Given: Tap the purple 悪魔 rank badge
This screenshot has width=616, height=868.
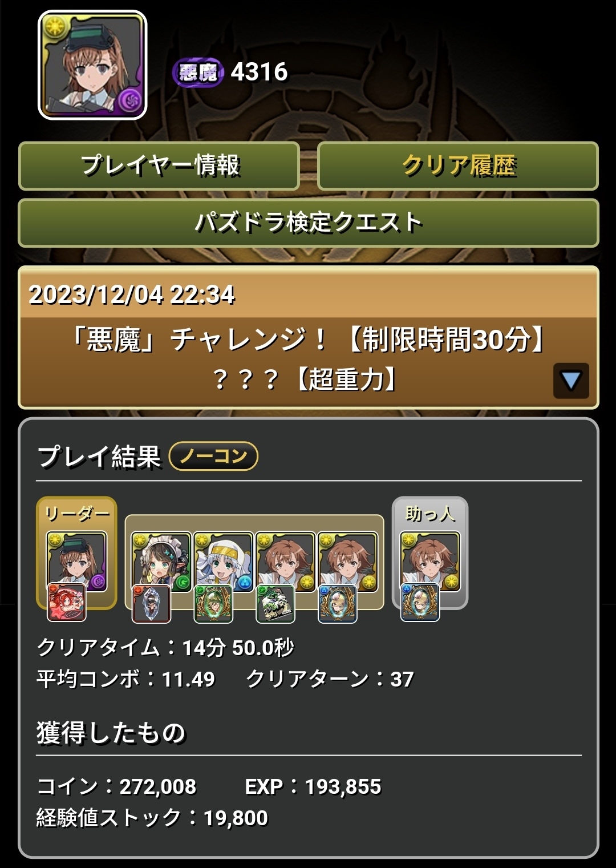Looking at the screenshot, I should pyautogui.click(x=197, y=72).
